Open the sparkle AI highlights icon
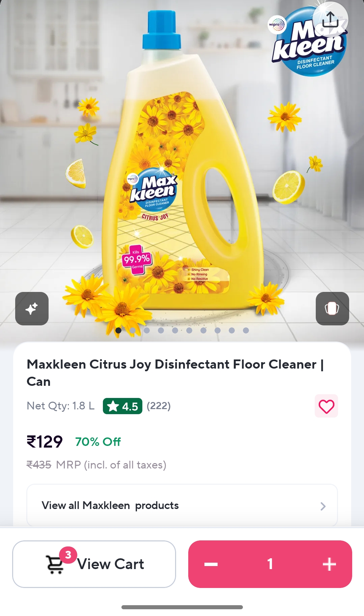364x616 pixels. pyautogui.click(x=32, y=309)
